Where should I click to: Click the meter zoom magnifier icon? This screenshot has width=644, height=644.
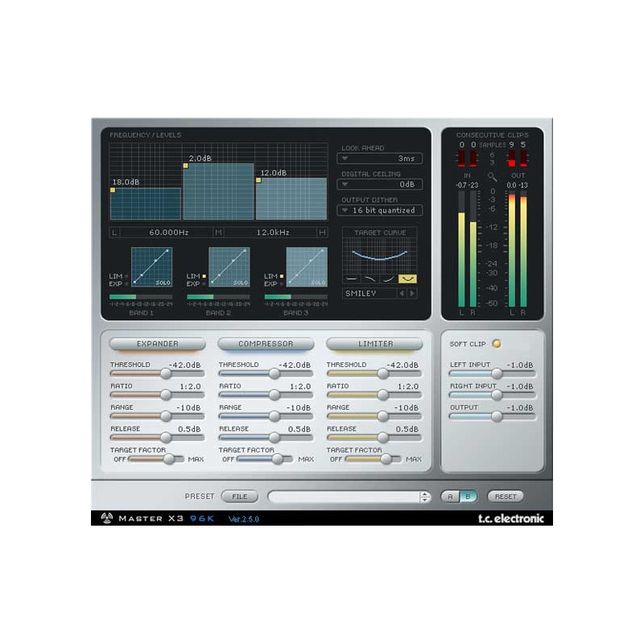(492, 175)
